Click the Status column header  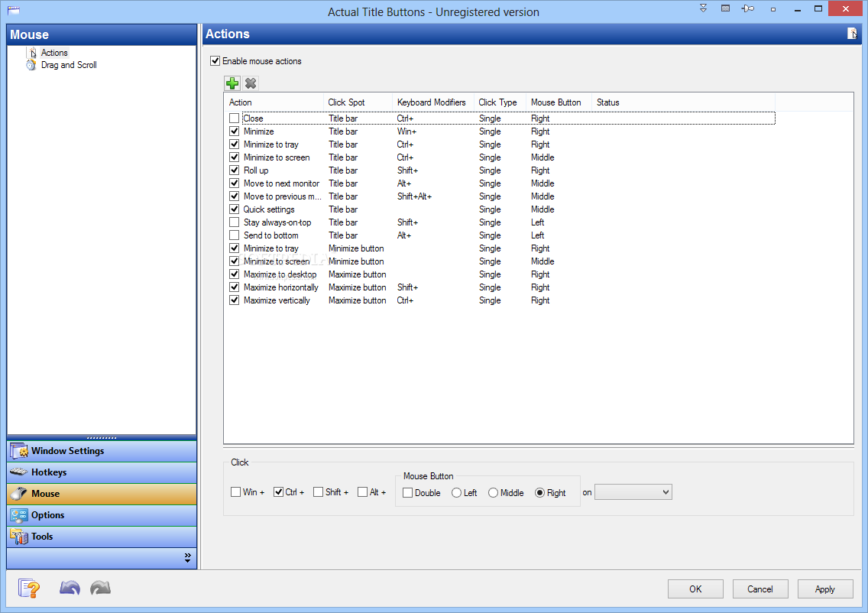tap(683, 102)
